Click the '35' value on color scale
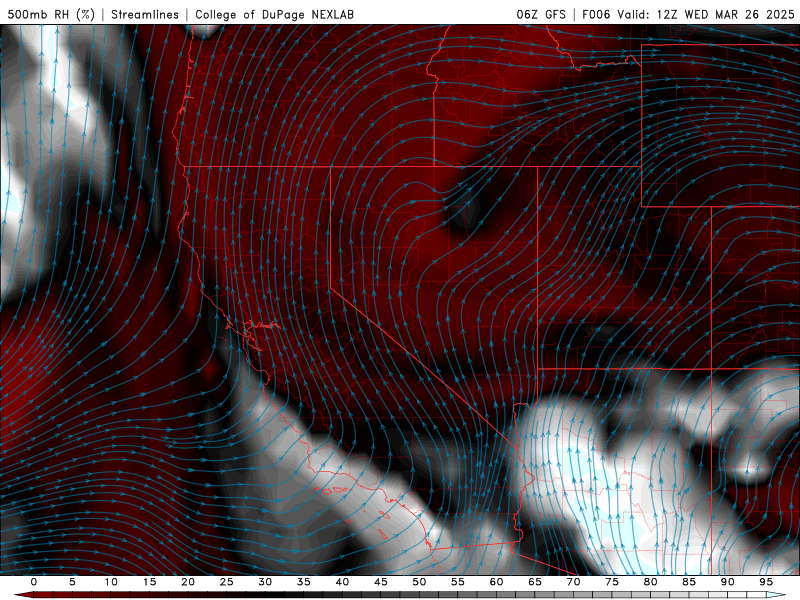This screenshot has height=600, width=800. [304, 582]
